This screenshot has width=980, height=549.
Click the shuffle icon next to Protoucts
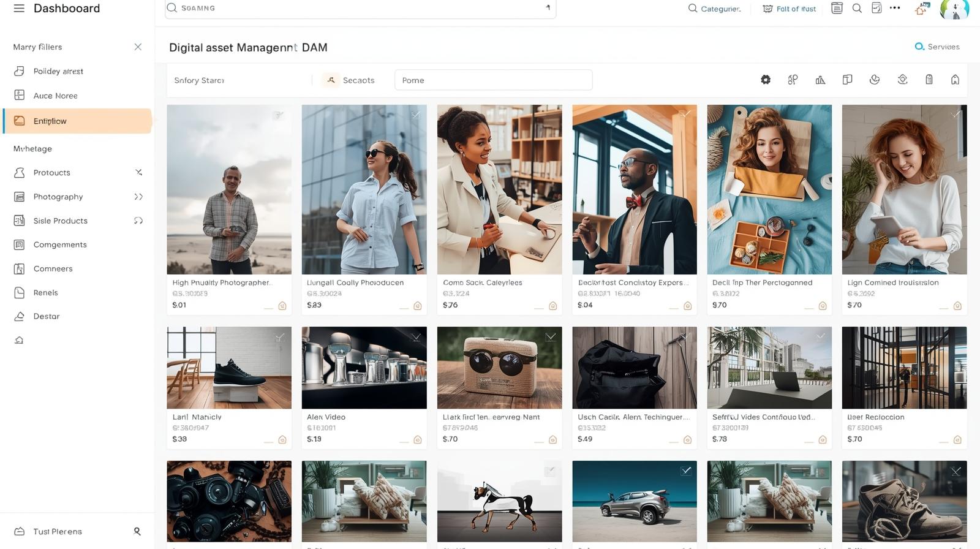pyautogui.click(x=138, y=173)
